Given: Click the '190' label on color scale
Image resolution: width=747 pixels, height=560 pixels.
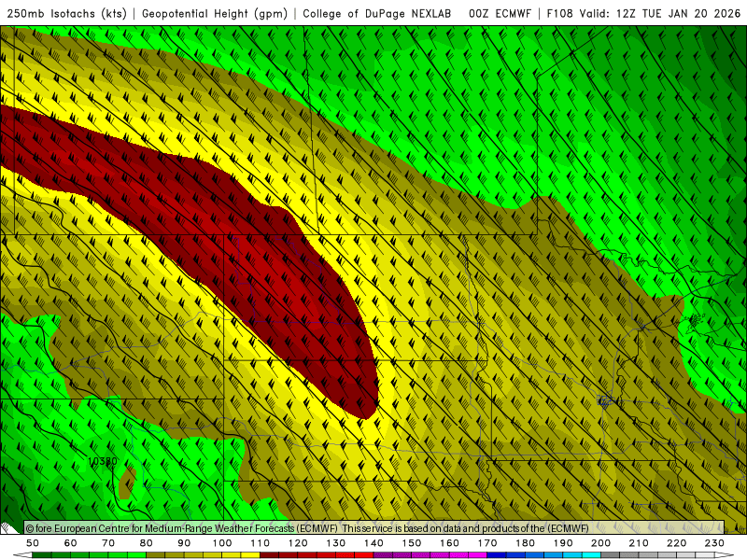Looking at the screenshot, I should point(563,543).
